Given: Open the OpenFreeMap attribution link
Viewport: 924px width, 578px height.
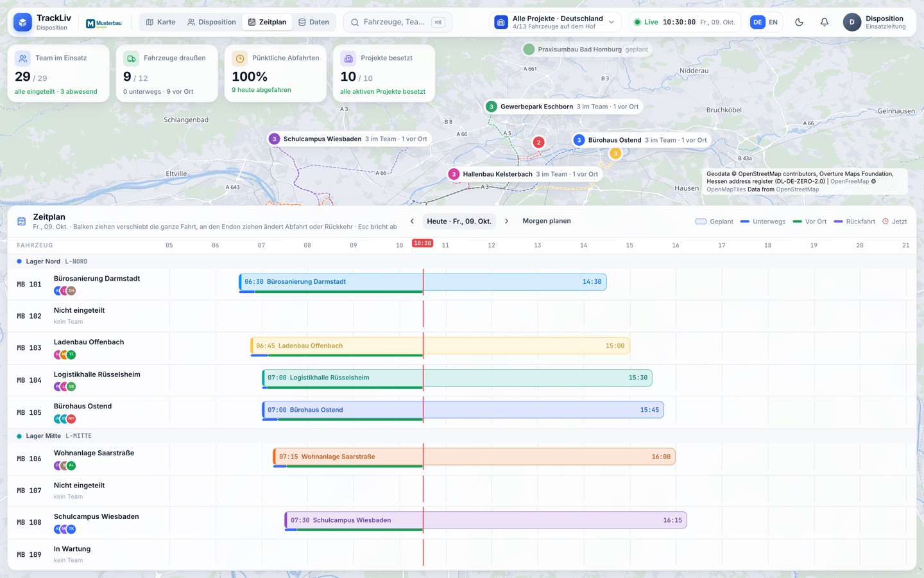Looking at the screenshot, I should tap(850, 182).
